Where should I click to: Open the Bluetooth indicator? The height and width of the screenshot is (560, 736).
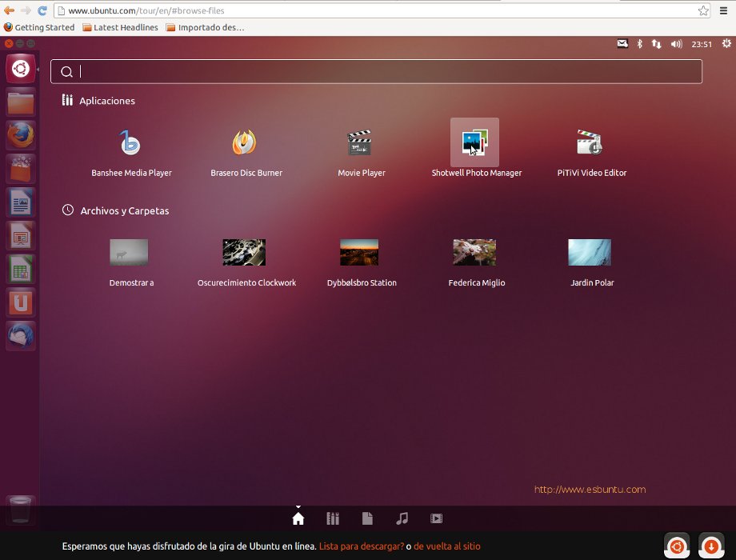[639, 44]
